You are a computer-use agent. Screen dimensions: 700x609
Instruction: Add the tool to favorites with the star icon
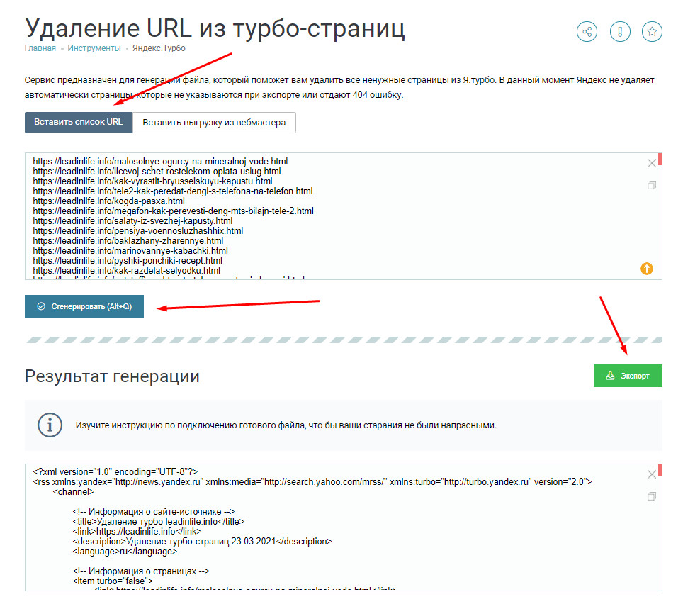tap(652, 32)
